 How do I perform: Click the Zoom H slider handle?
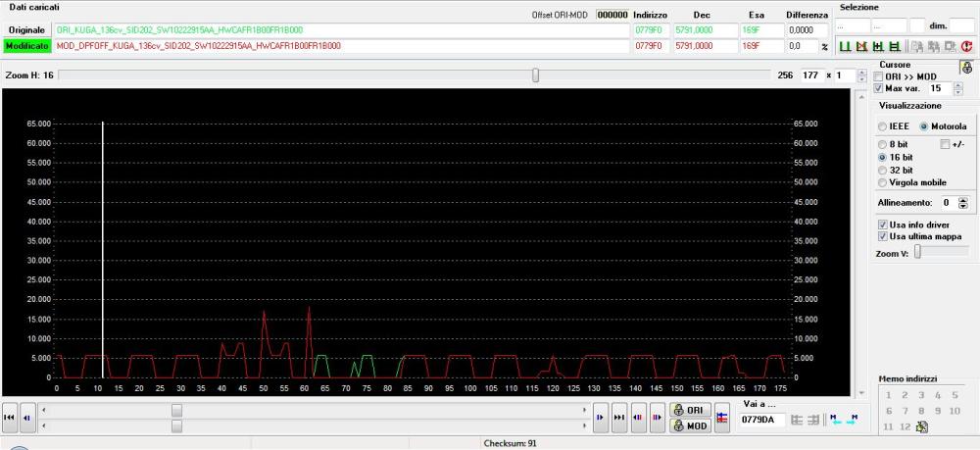point(535,75)
